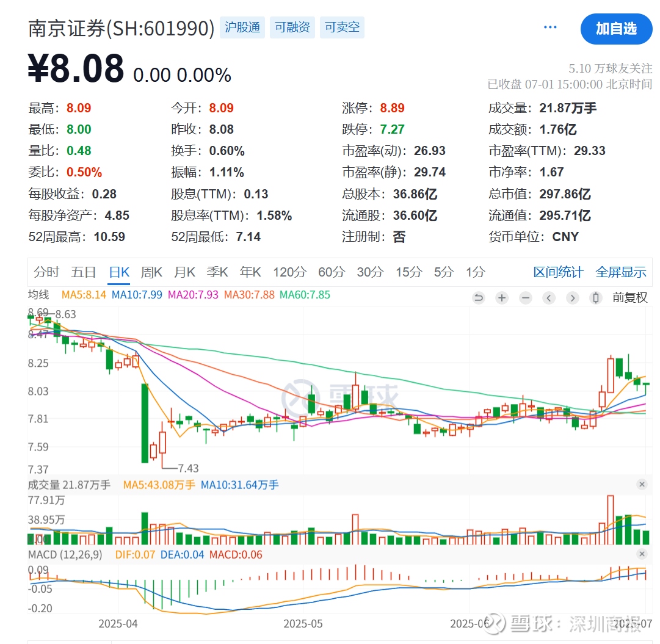
Task: Click the large green April candlestick
Action: coord(145,423)
